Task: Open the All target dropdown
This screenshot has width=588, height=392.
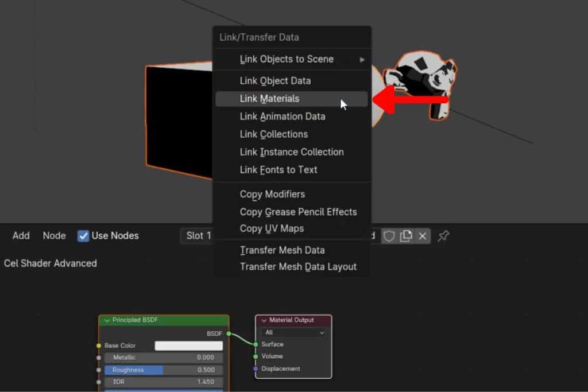Action: pyautogui.click(x=293, y=333)
